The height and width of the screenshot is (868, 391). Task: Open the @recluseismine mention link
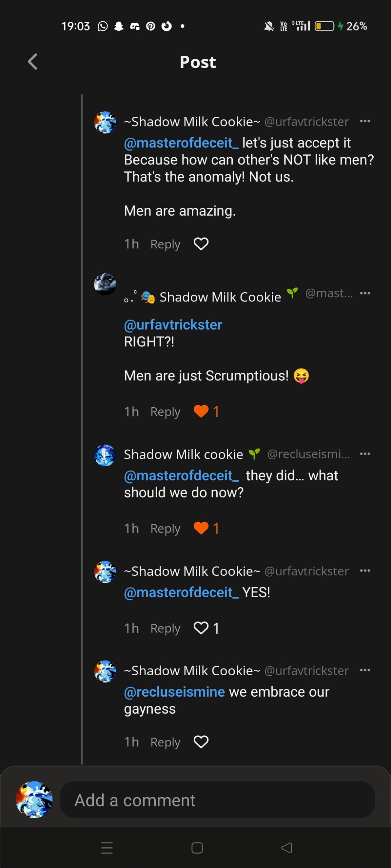pos(174,692)
